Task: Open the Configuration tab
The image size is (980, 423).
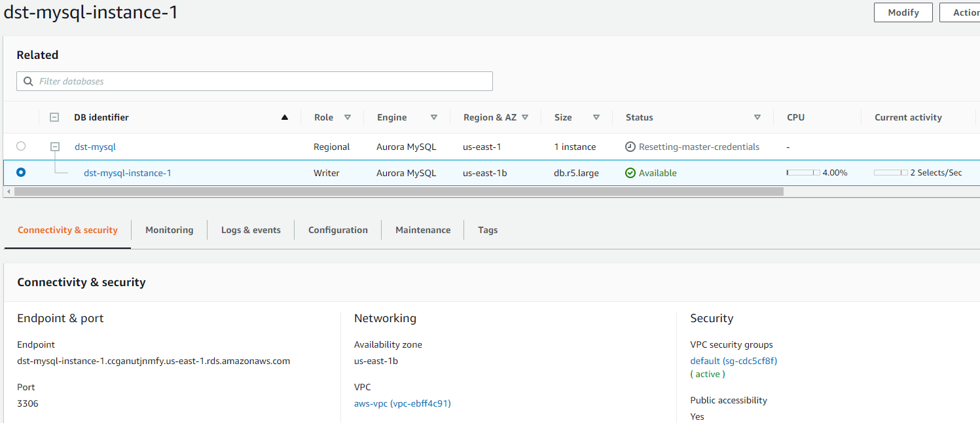Action: click(x=338, y=230)
